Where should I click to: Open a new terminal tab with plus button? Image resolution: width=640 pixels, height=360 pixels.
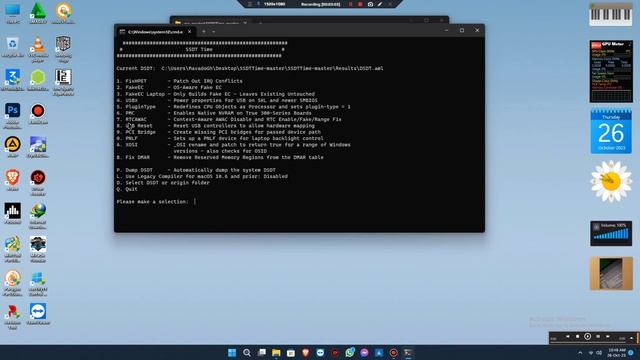(x=204, y=31)
